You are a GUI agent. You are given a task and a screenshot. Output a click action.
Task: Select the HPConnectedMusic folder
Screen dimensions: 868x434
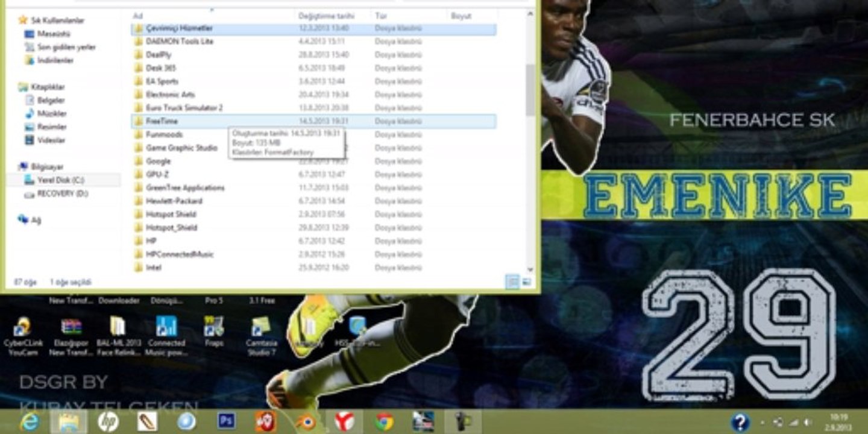[313, 254]
